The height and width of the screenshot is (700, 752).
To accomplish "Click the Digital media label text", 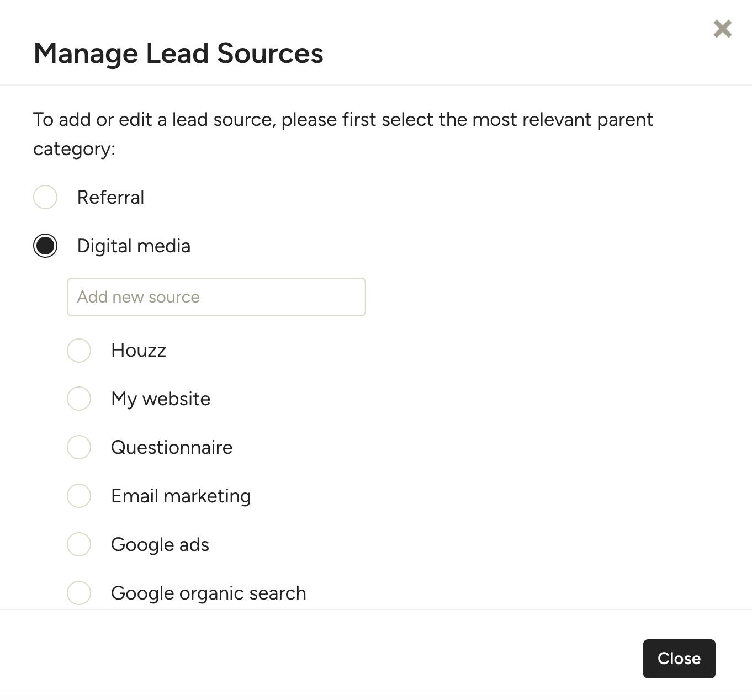I will click(134, 246).
